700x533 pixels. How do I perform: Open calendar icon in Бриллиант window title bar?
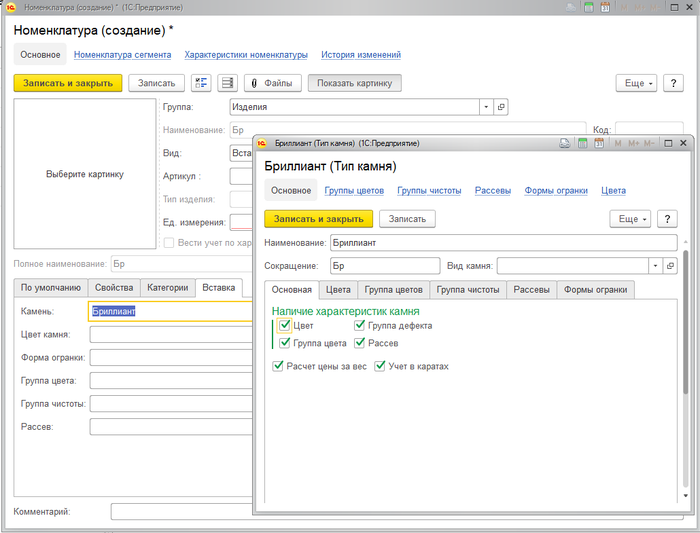[599, 144]
